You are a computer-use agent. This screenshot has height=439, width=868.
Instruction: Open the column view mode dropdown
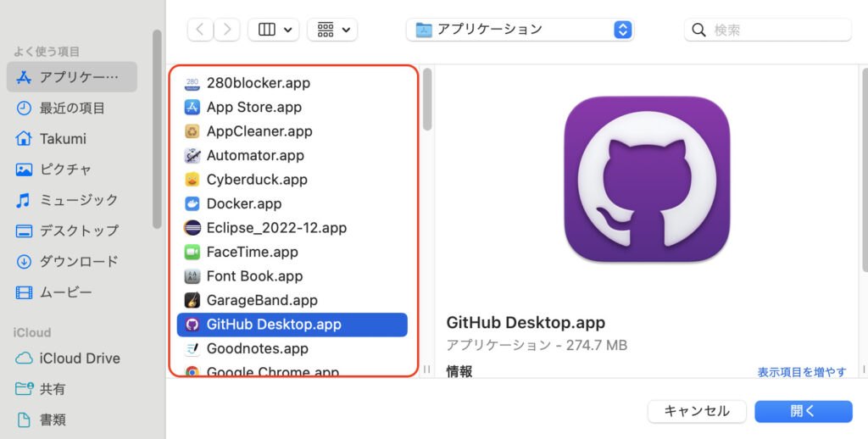(x=274, y=30)
